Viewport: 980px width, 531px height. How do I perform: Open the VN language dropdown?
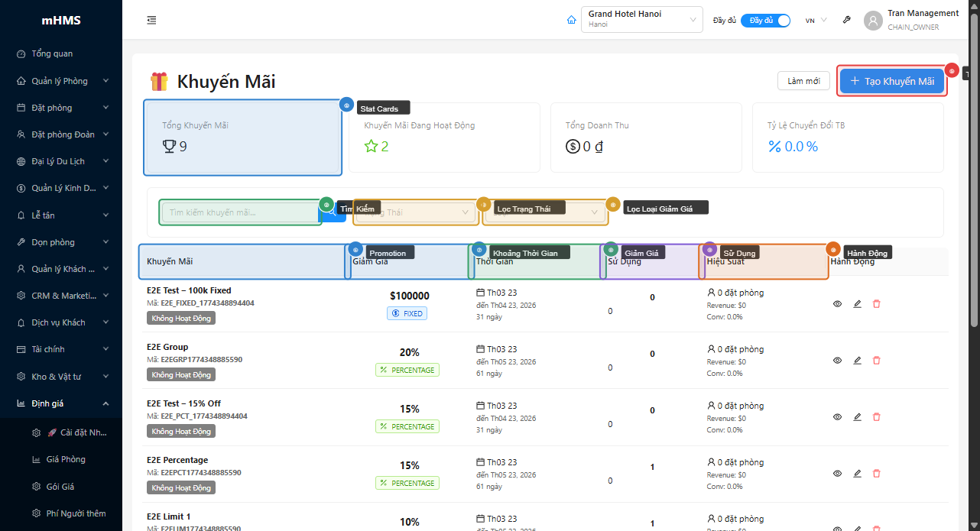pos(816,21)
